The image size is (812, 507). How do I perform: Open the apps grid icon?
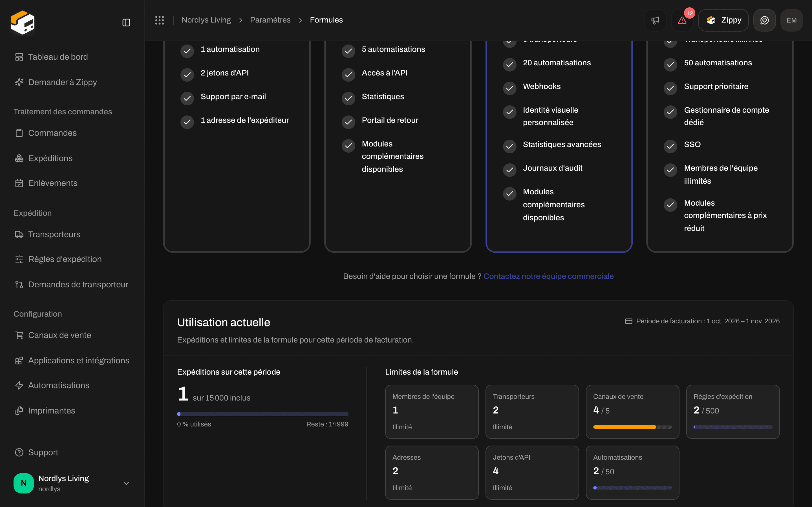coord(159,20)
